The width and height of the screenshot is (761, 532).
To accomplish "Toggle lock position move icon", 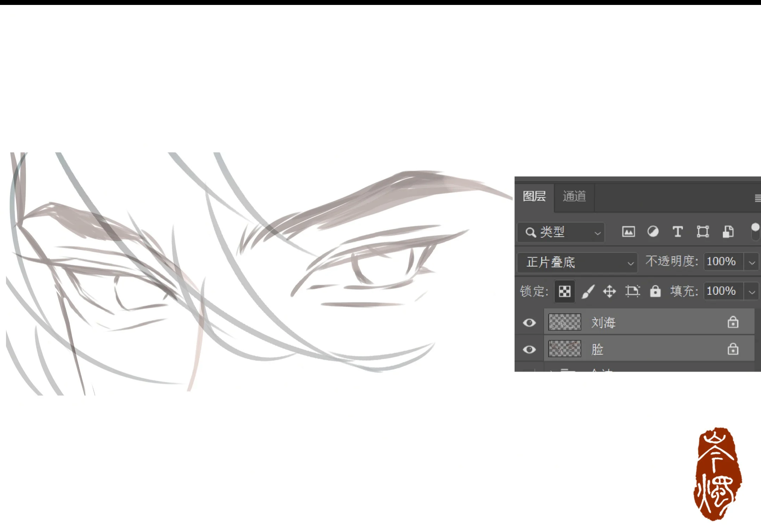I will (610, 292).
